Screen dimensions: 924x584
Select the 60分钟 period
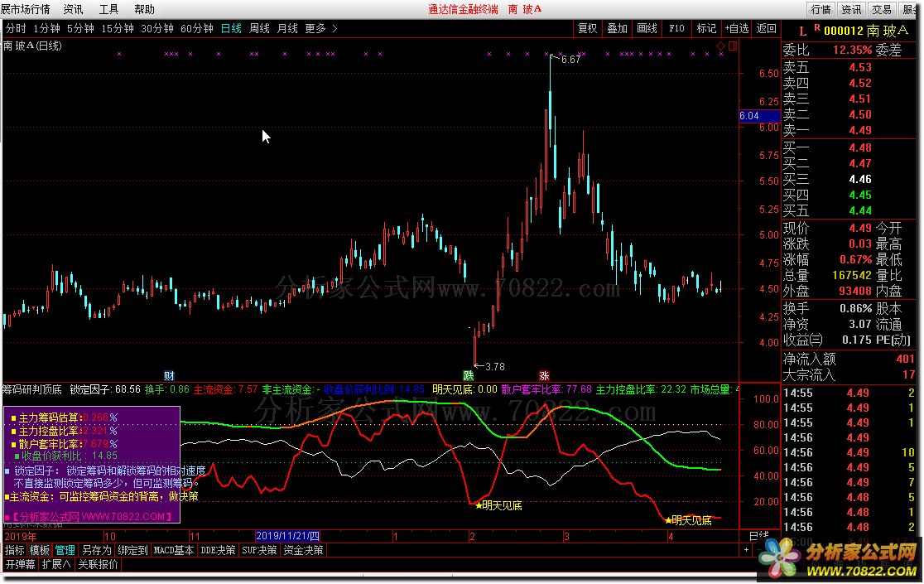[x=197, y=28]
